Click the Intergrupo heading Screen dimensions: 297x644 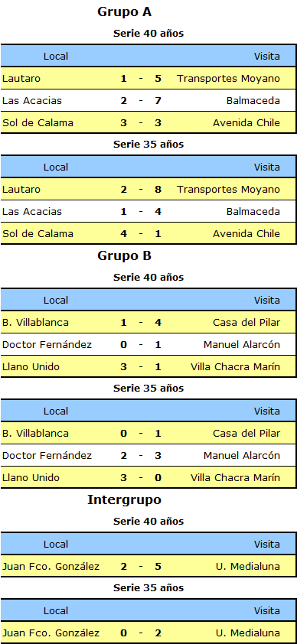(125, 500)
